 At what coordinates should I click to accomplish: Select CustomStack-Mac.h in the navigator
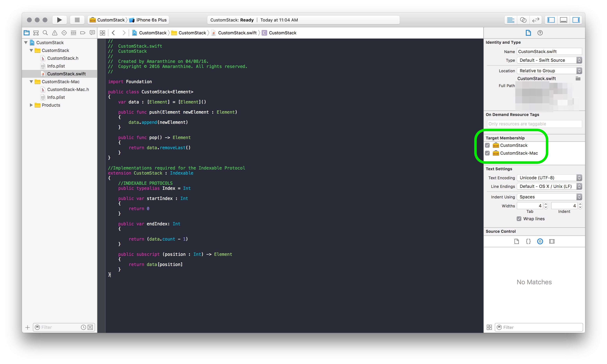(68, 89)
